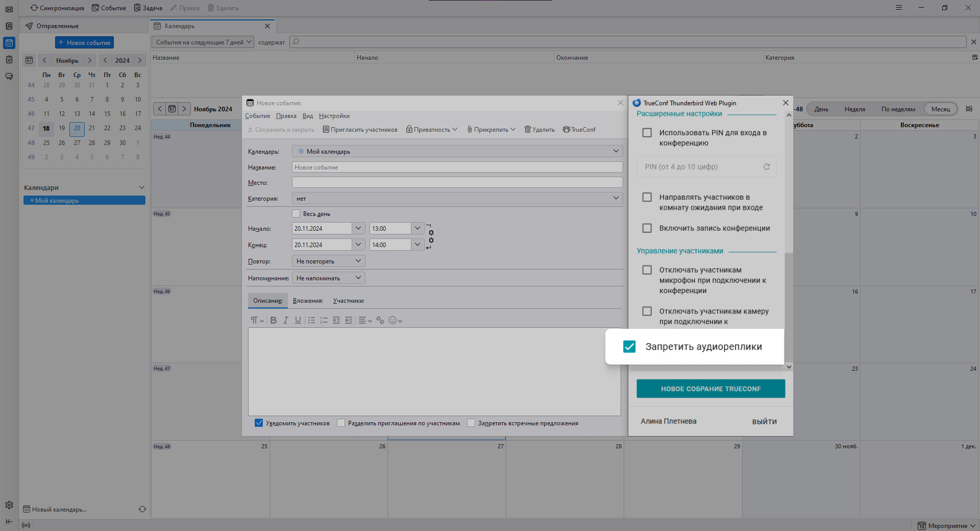The height and width of the screenshot is (531, 980).
Task: Open Событие menu in event dialog
Action: pyautogui.click(x=257, y=116)
